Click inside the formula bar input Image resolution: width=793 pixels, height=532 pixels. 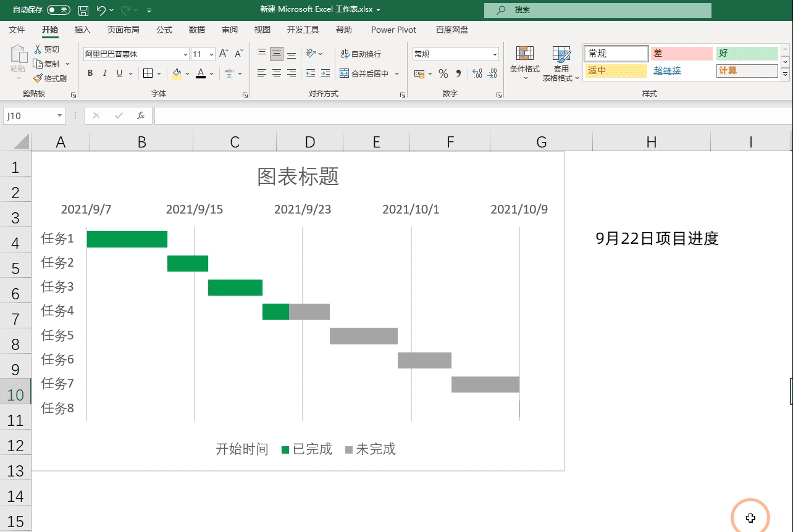coord(473,115)
